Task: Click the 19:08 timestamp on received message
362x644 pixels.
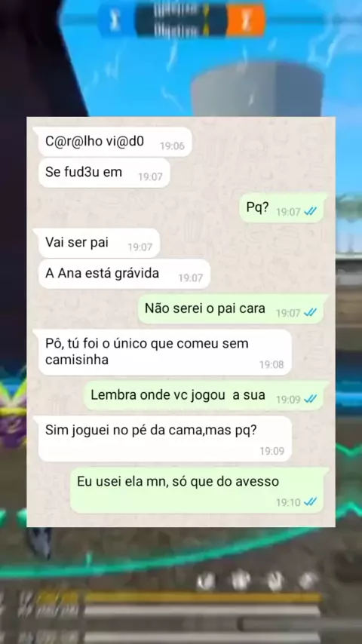Action: (271, 364)
